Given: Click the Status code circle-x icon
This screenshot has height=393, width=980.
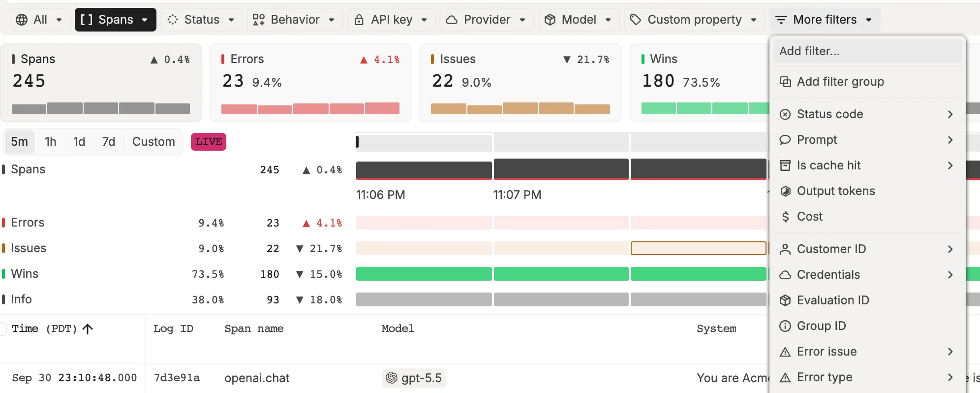Looking at the screenshot, I should pos(786,114).
